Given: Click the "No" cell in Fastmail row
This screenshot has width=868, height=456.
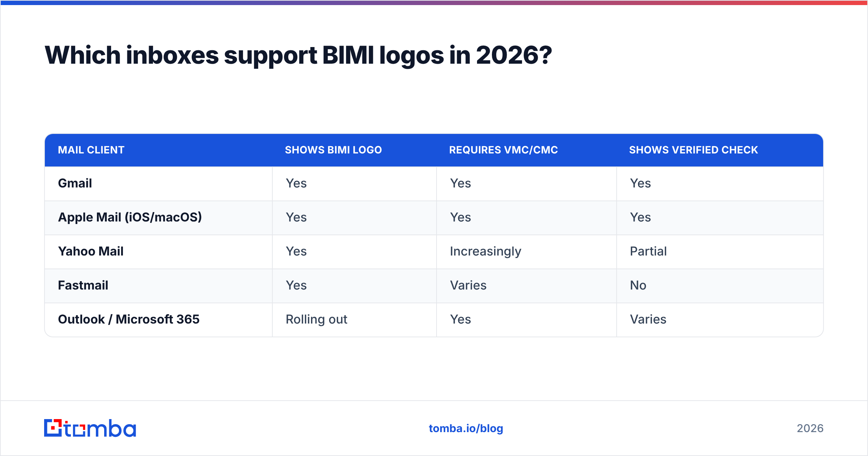Looking at the screenshot, I should click(638, 286).
